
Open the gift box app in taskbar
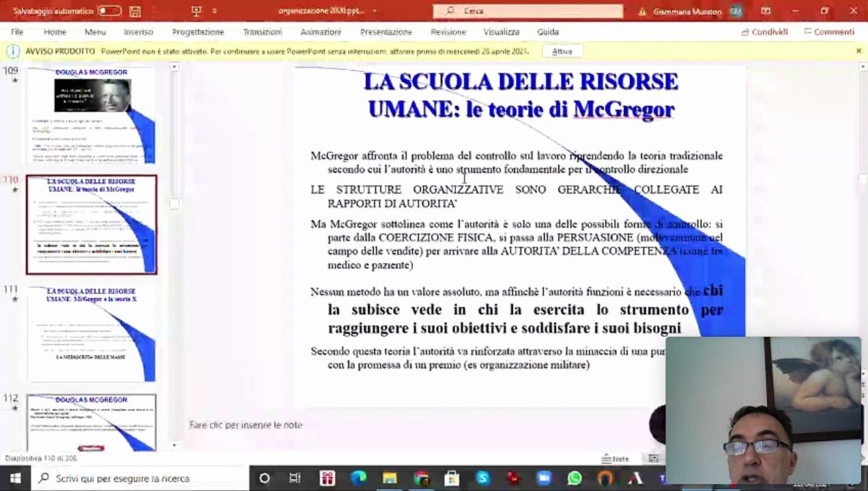click(328, 478)
